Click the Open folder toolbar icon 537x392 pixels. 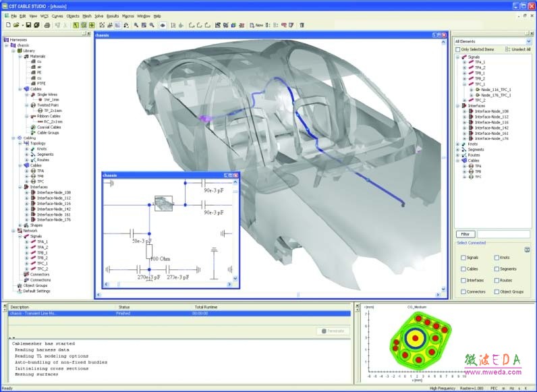click(x=16, y=25)
